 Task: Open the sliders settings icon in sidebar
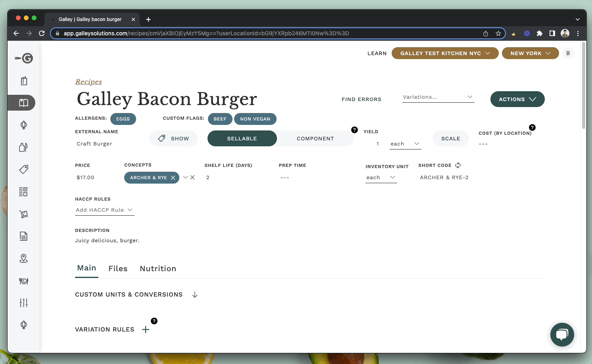point(23,303)
